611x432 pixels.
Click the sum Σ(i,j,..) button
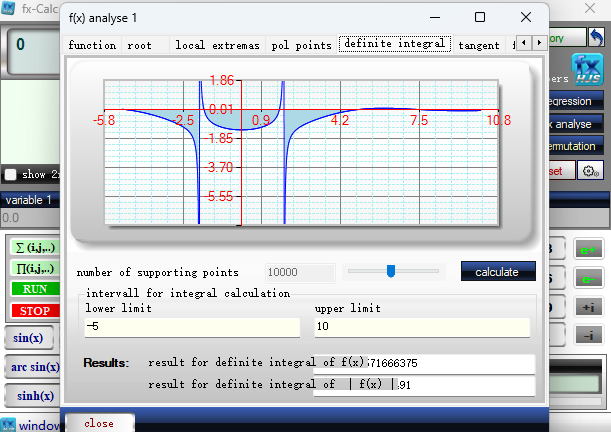pyautogui.click(x=35, y=248)
